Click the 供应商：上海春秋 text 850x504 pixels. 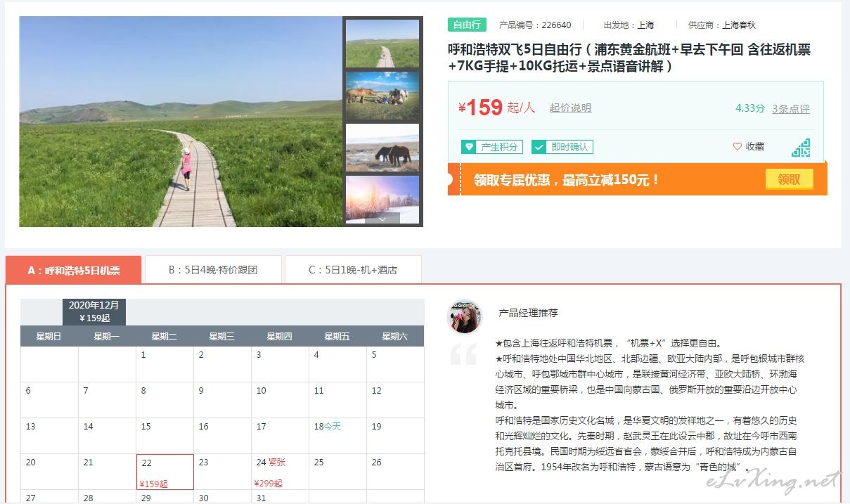click(722, 25)
